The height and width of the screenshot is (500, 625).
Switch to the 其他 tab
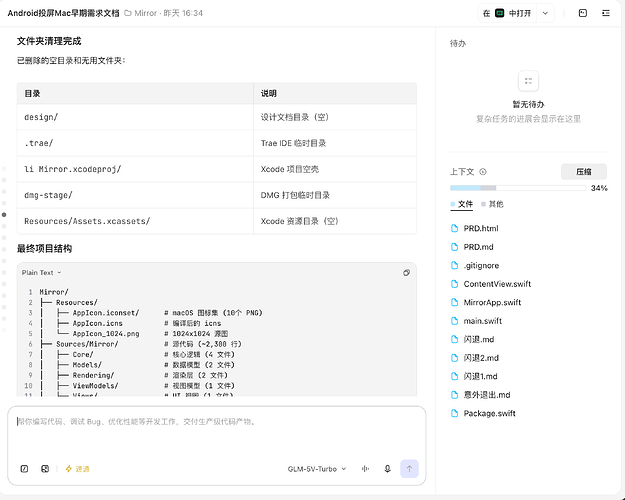[x=492, y=204]
